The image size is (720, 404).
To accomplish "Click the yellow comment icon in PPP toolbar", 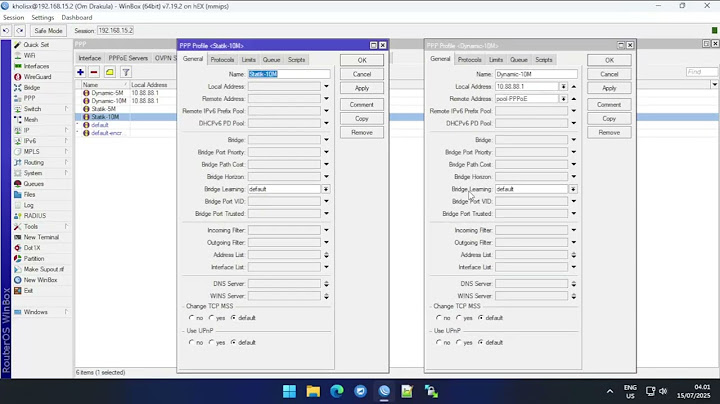I will (110, 72).
